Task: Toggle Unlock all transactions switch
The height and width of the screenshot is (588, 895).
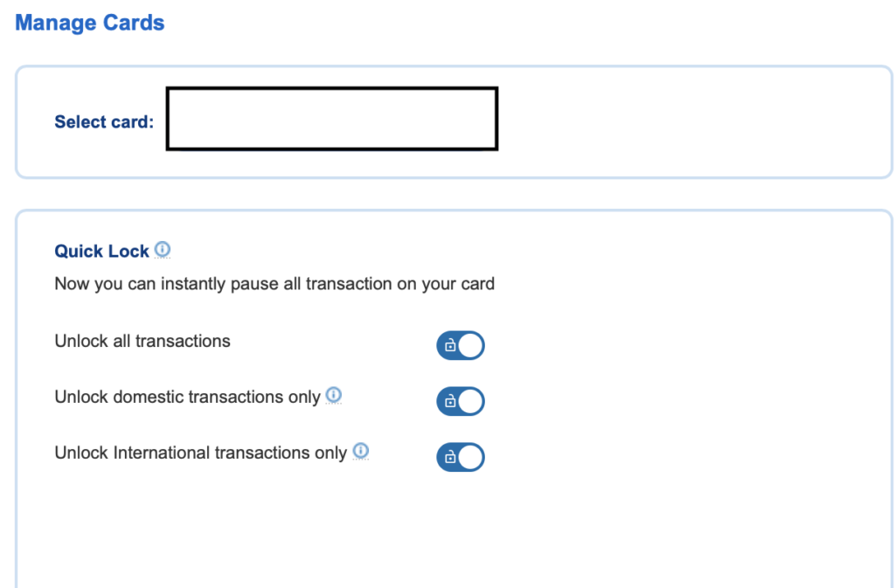Action: tap(461, 346)
